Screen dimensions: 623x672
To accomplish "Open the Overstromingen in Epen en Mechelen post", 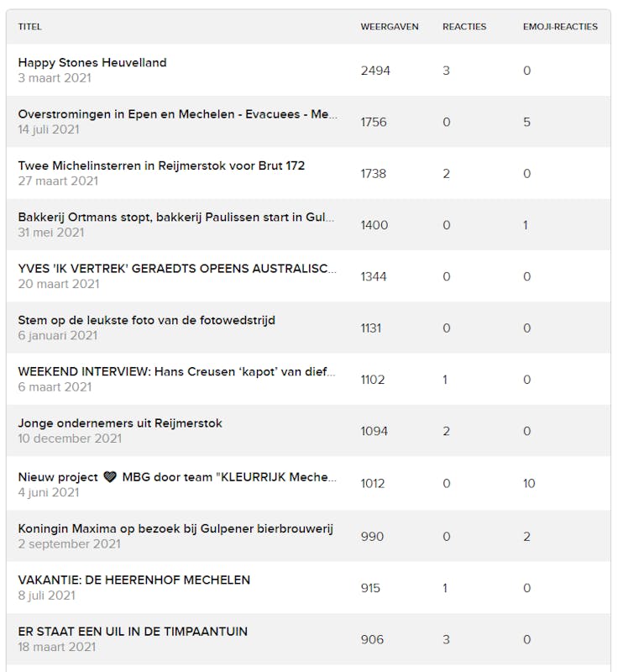I will [177, 114].
